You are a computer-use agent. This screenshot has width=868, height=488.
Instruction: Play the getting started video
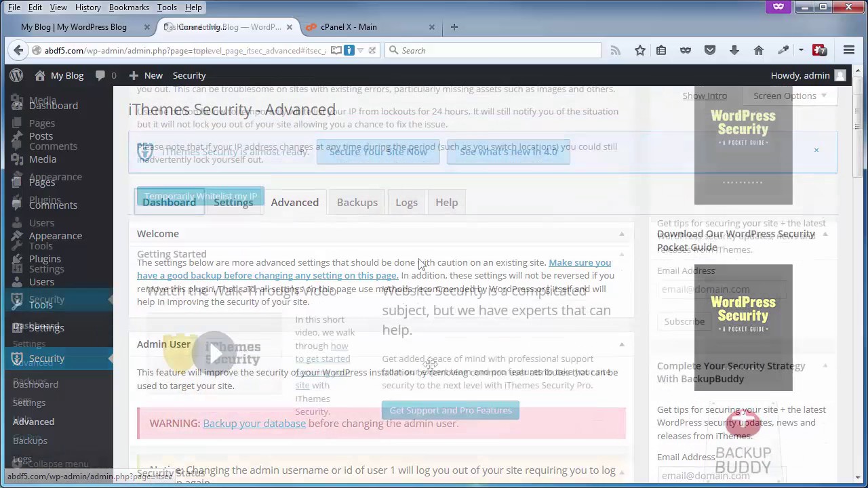click(x=215, y=352)
